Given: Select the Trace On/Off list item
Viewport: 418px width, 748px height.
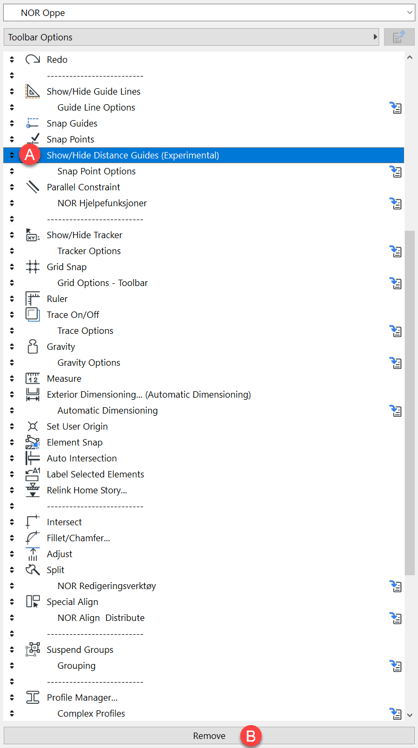Looking at the screenshot, I should coord(204,315).
